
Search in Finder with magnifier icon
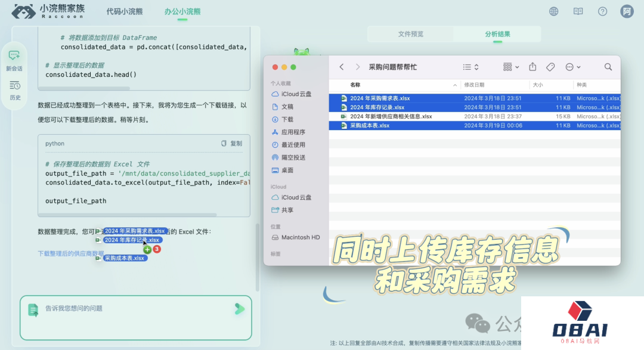click(608, 67)
